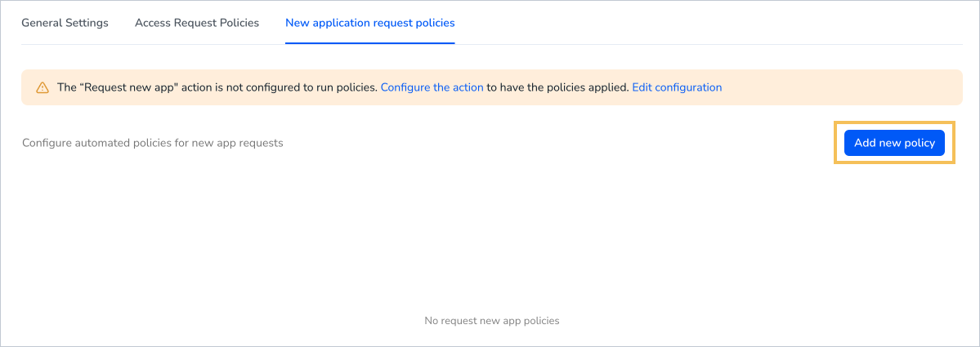This screenshot has height=347, width=980.
Task: Open the General Settings tab
Action: 65,23
